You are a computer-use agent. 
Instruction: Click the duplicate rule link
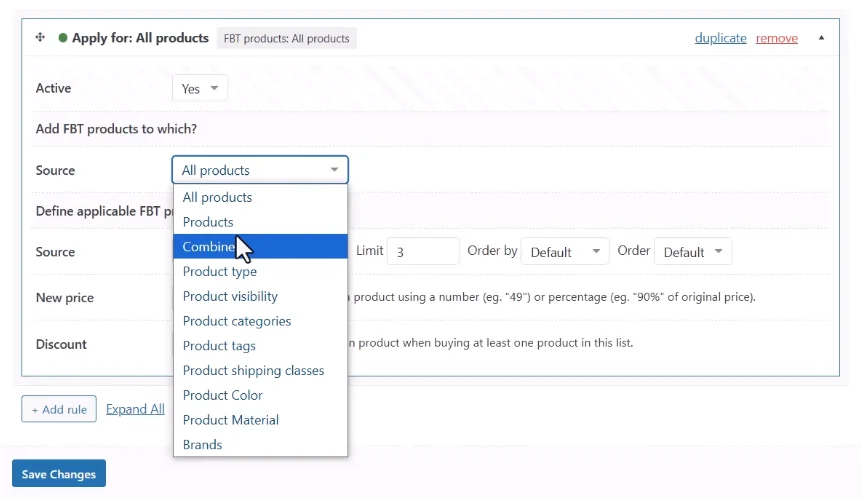[720, 38]
